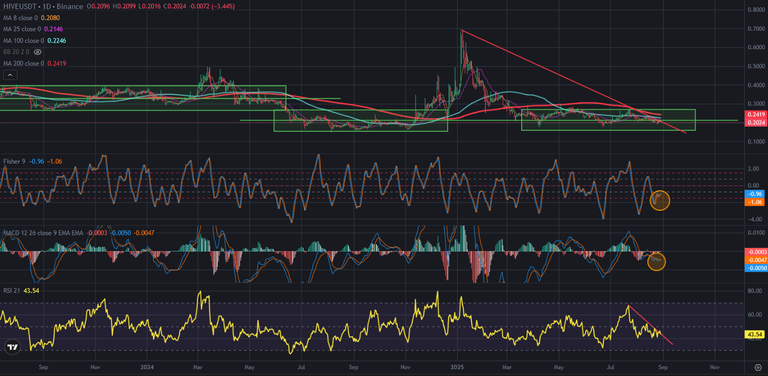Collapse the indicator legend with the chevron button
768x376 pixels.
(x=10, y=75)
